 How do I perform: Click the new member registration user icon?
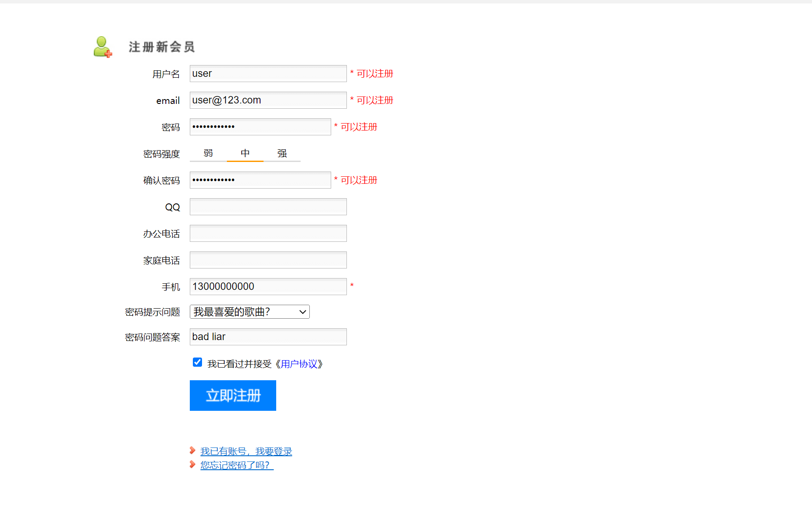point(103,47)
